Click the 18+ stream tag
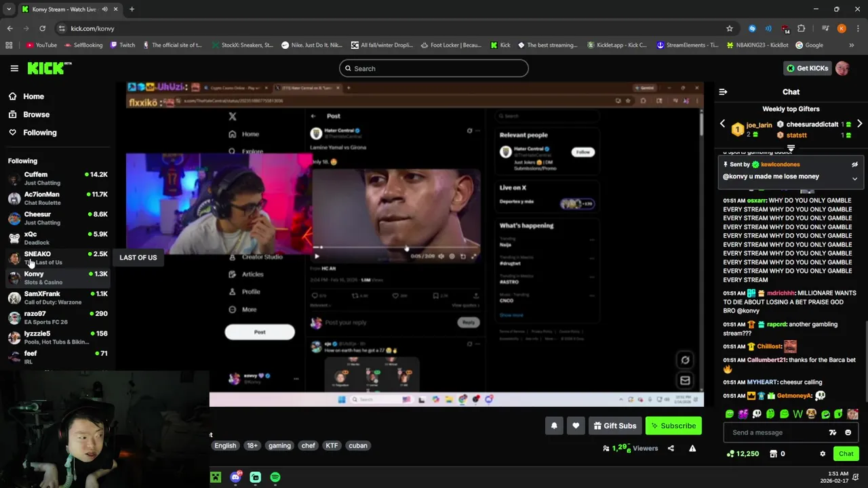This screenshot has width=868, height=488. (x=252, y=446)
